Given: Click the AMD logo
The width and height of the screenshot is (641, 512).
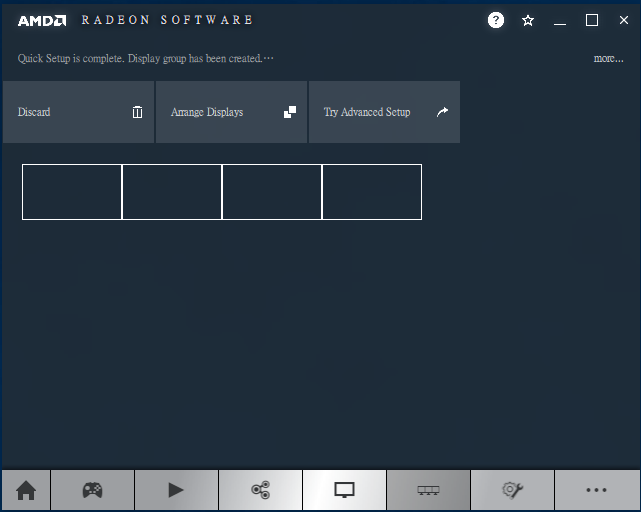Looking at the screenshot, I should (x=42, y=20).
